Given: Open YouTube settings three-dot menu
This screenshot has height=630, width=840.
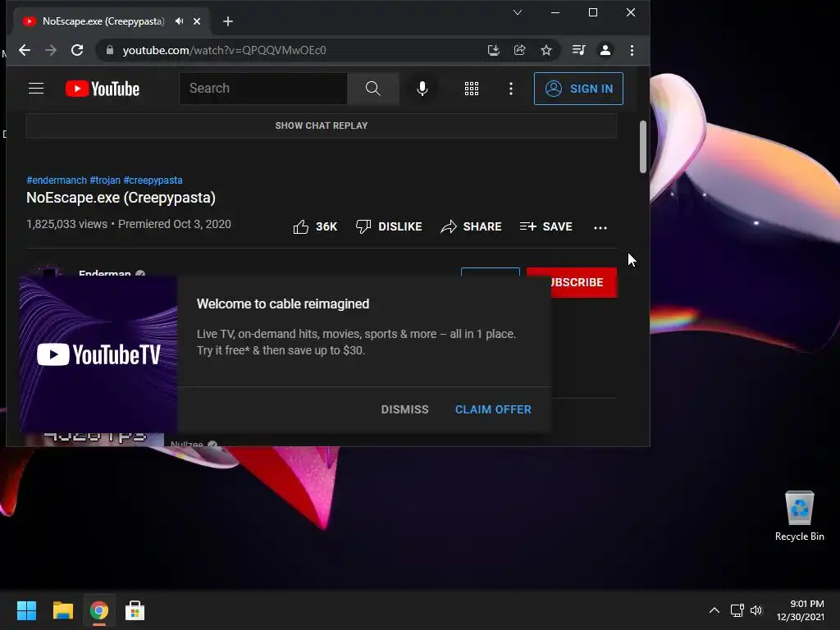Looking at the screenshot, I should click(x=511, y=89).
